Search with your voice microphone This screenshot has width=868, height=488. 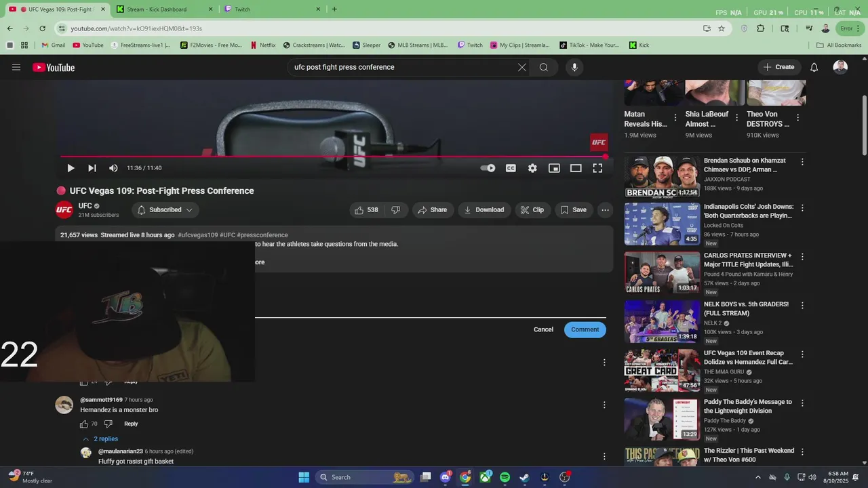pyautogui.click(x=574, y=67)
